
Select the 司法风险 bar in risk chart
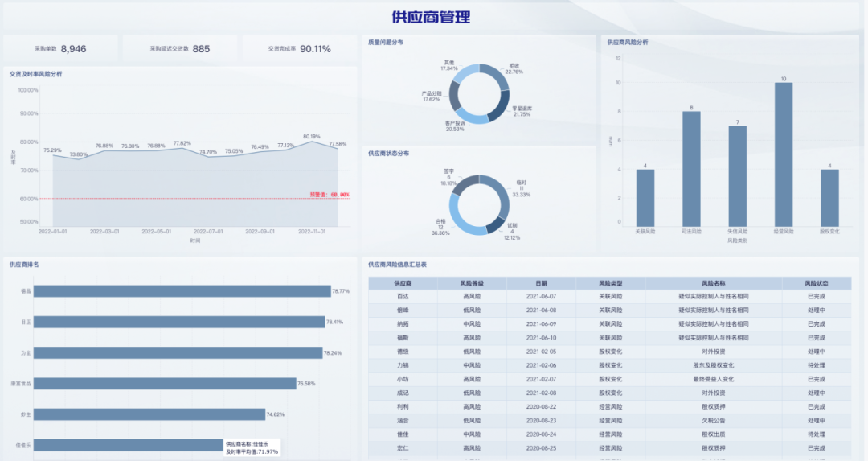pyautogui.click(x=691, y=168)
